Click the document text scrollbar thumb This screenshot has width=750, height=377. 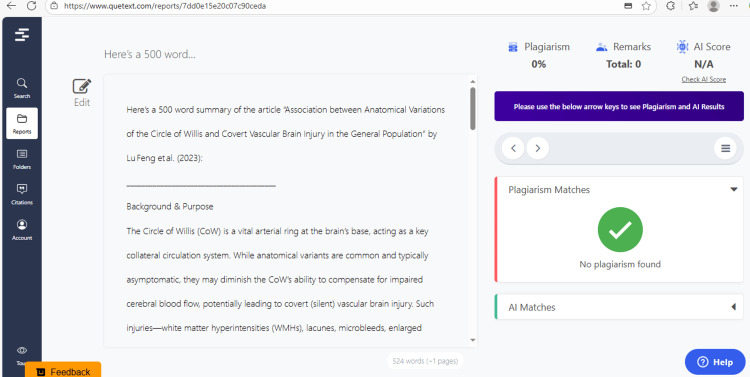pos(473,108)
